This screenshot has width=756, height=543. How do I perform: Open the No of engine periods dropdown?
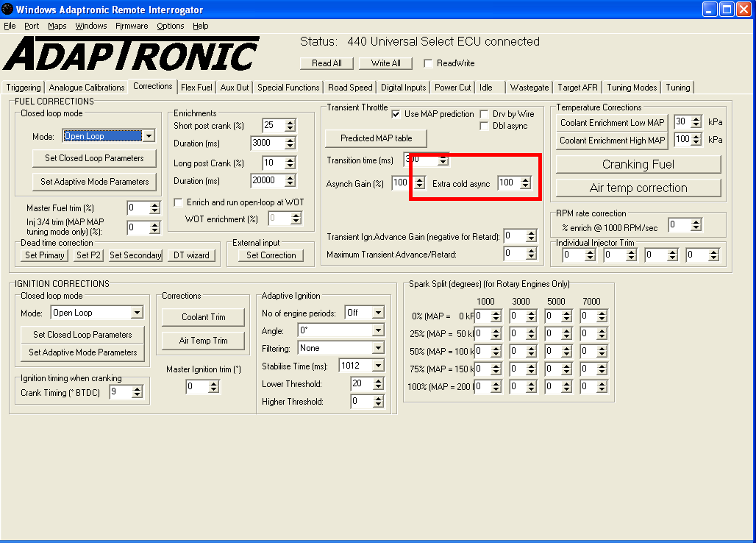point(378,313)
